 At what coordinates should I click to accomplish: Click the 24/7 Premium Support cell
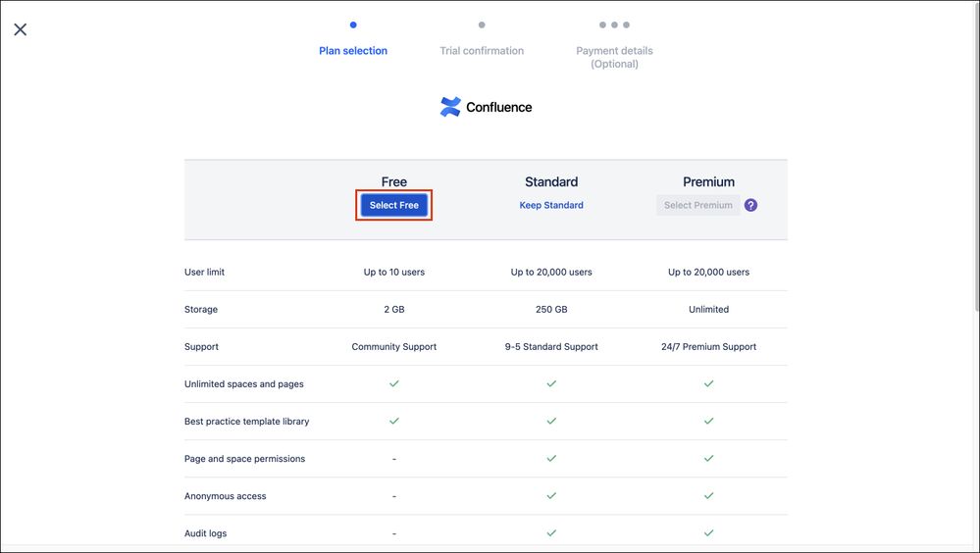tap(708, 347)
